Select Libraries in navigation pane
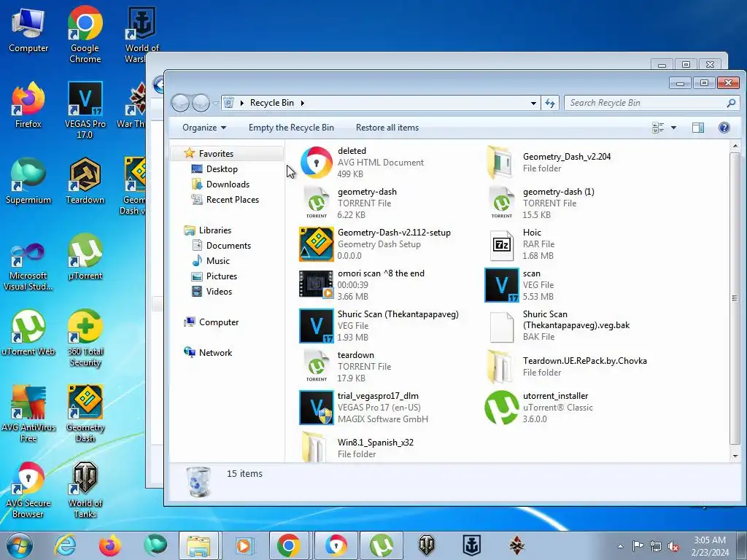 point(215,230)
